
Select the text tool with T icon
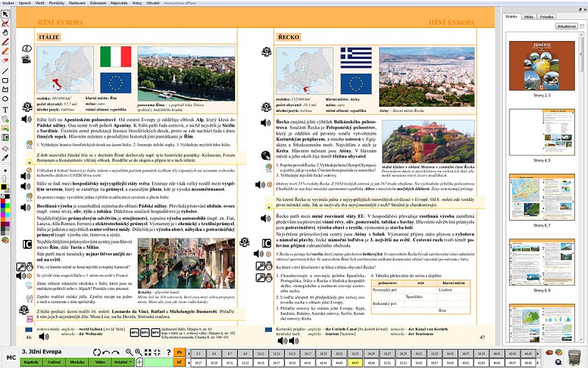coord(5,110)
